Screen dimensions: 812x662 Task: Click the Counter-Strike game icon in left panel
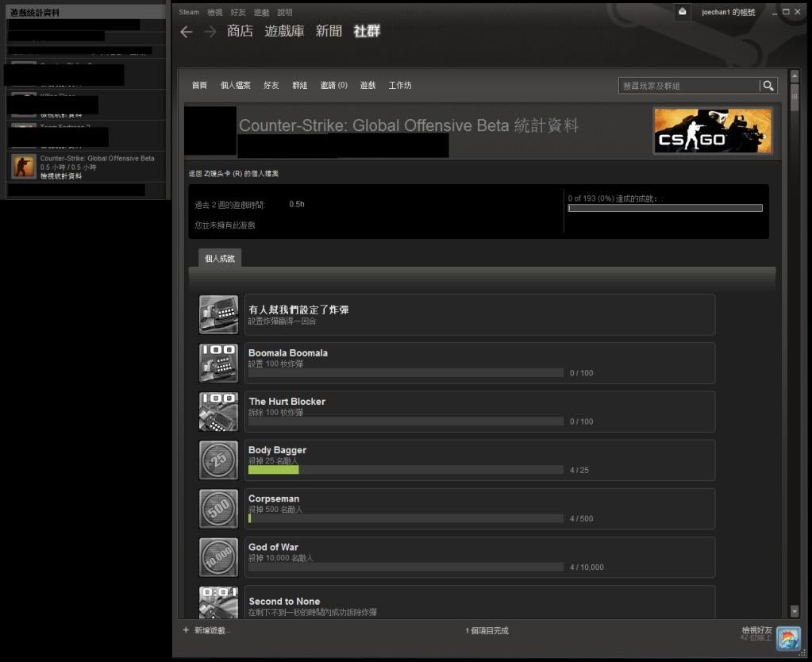23,167
